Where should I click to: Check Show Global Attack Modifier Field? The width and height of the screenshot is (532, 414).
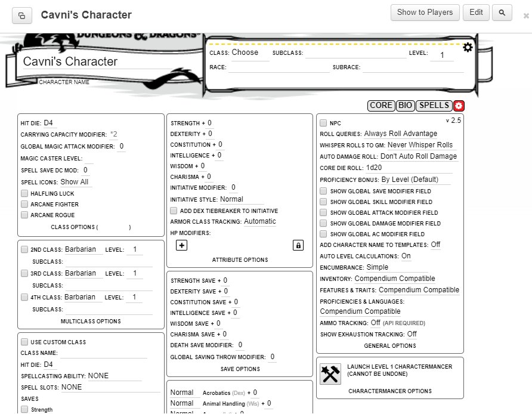pyautogui.click(x=323, y=212)
